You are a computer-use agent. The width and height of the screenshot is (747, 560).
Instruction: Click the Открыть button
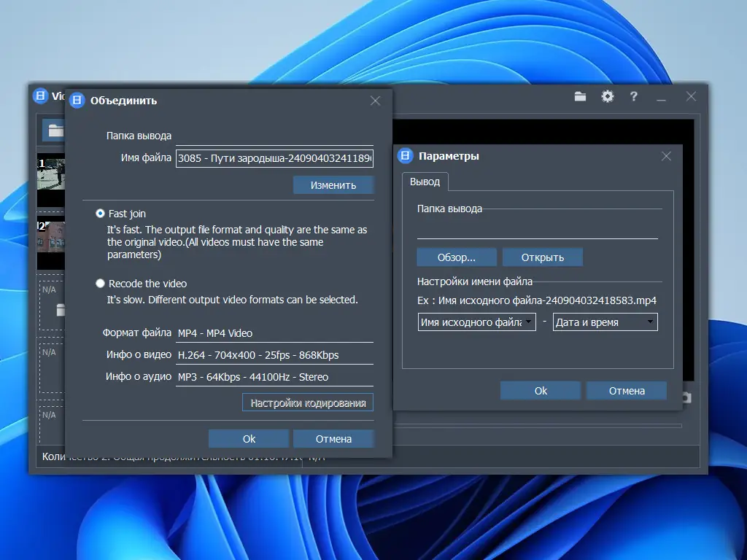tap(543, 257)
